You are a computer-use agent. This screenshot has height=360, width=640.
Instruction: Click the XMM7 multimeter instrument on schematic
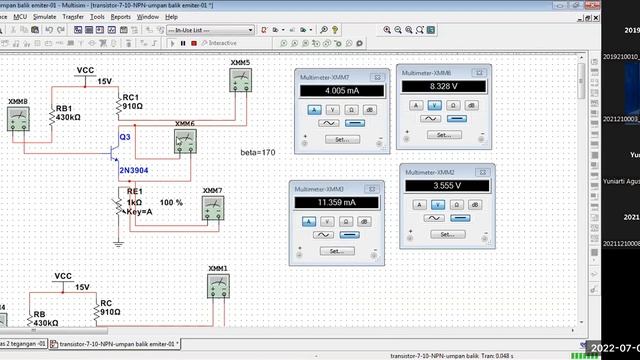tap(213, 209)
